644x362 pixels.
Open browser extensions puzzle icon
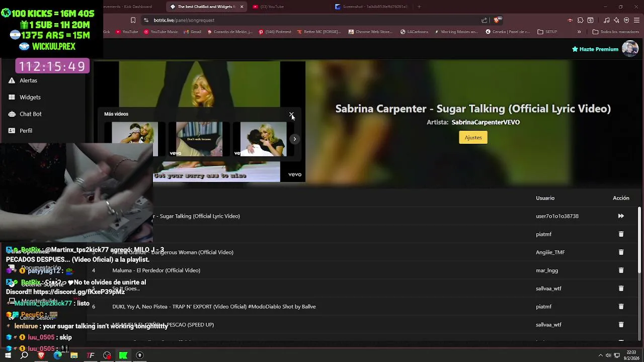pyautogui.click(x=580, y=20)
